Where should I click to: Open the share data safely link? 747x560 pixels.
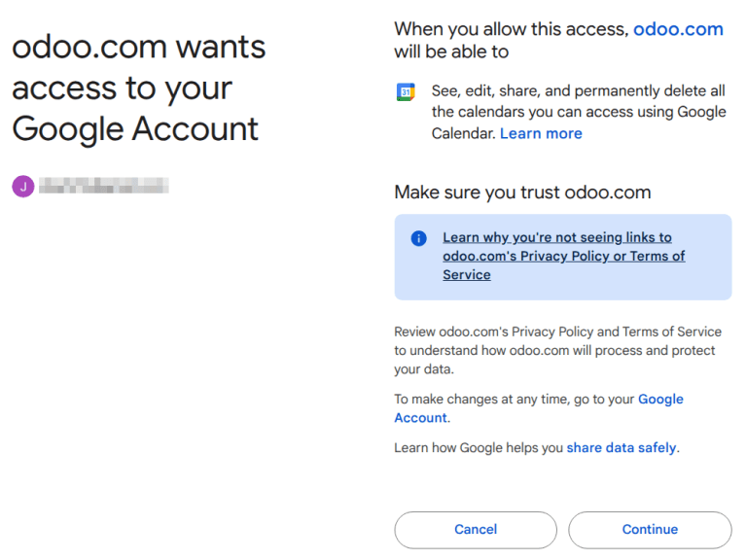click(622, 448)
